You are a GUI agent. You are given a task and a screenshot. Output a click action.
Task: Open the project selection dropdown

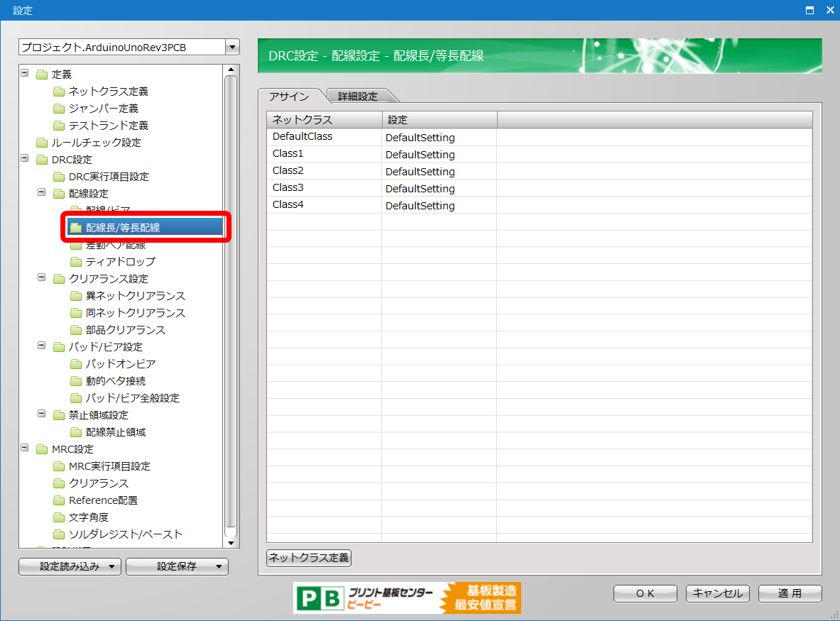pyautogui.click(x=231, y=48)
